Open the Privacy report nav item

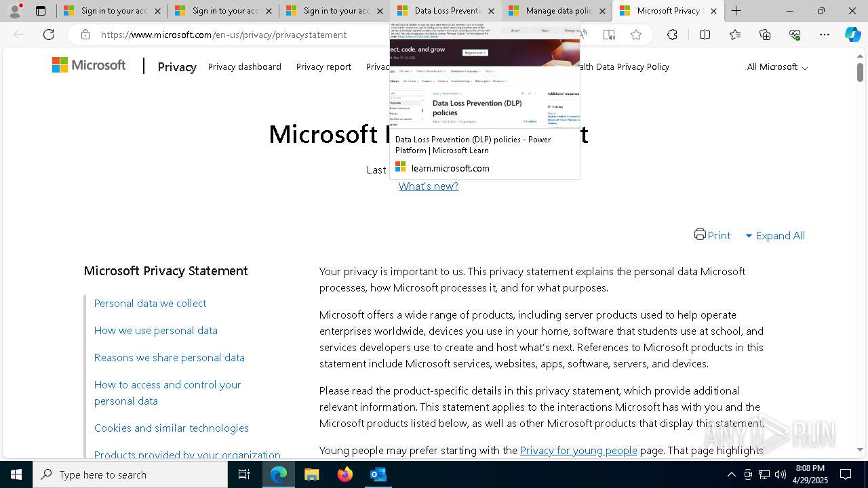point(323,66)
